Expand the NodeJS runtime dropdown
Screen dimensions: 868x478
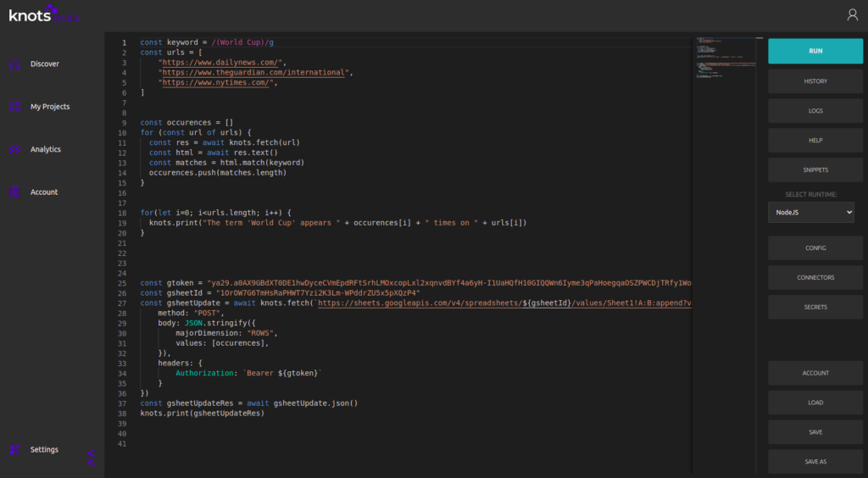811,213
